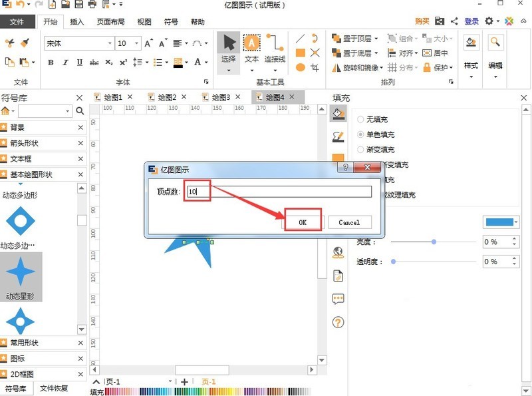532x396 pixels.
Task: Open the File menu tab
Action: click(x=17, y=22)
